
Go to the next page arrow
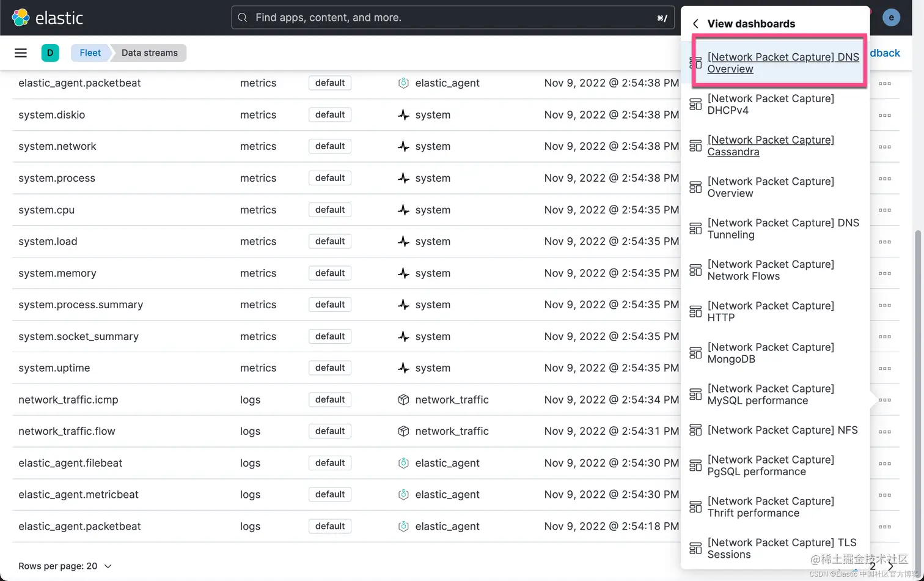coord(890,566)
